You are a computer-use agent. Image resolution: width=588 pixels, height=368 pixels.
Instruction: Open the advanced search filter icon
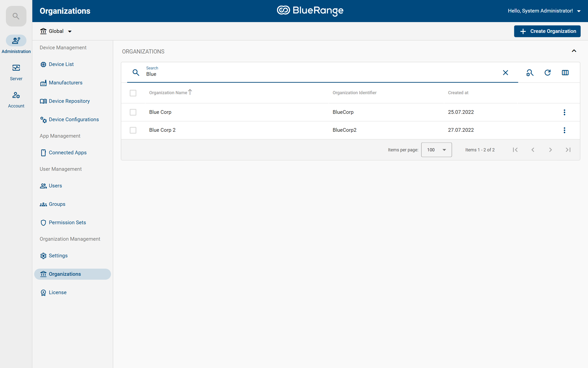coord(530,73)
